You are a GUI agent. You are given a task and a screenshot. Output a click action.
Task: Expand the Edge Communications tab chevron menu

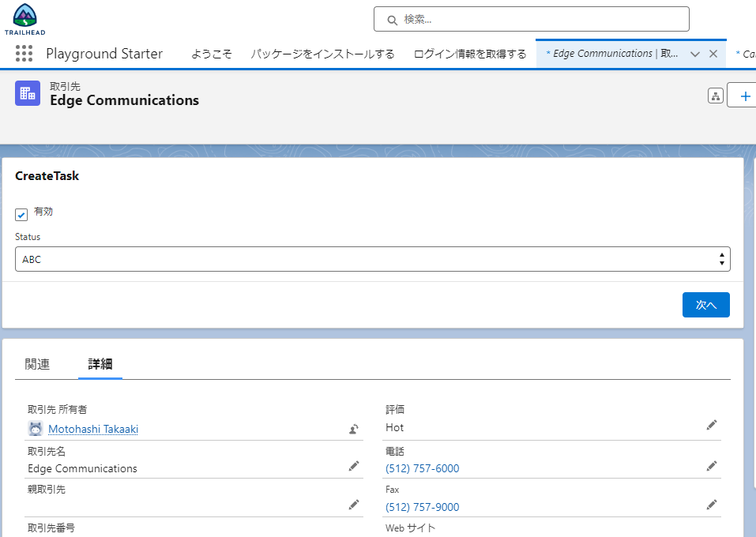(694, 54)
